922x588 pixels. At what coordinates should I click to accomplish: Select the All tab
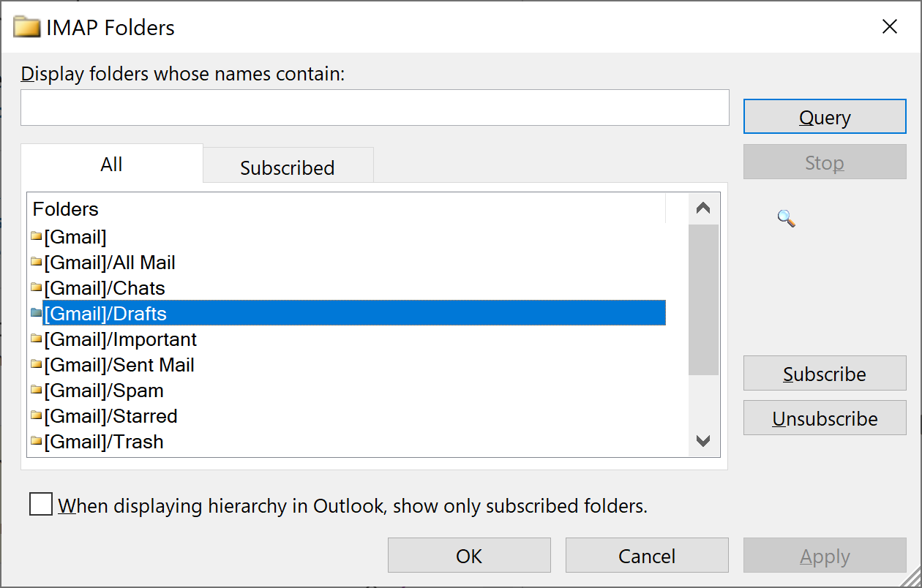111,165
